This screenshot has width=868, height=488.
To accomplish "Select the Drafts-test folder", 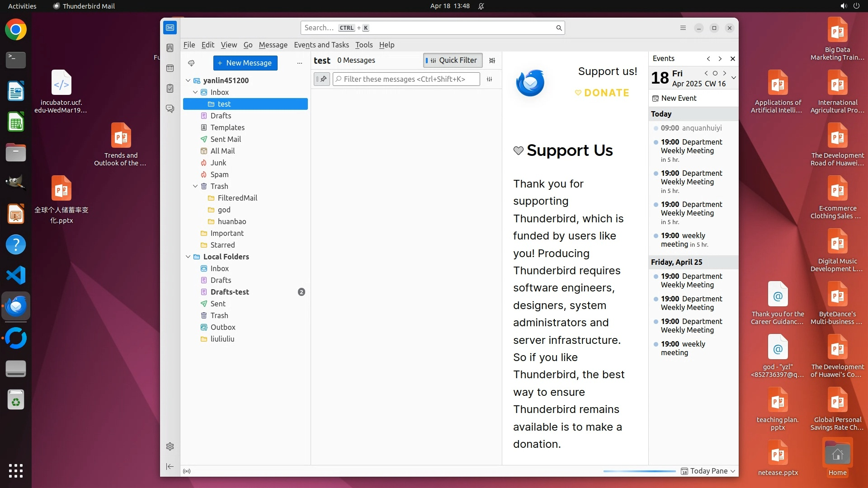I will point(230,292).
